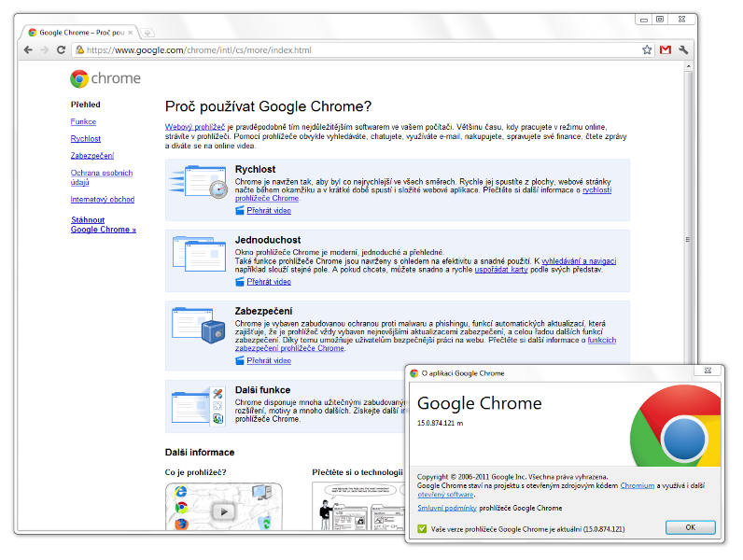Image resolution: width=743 pixels, height=560 pixels.
Task: Select the 'Google Chrome – Proč pou' tab
Action: [x=80, y=33]
